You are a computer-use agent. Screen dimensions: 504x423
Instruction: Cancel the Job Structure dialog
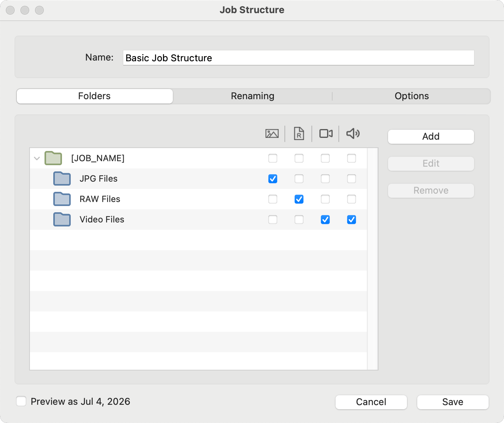click(x=371, y=402)
